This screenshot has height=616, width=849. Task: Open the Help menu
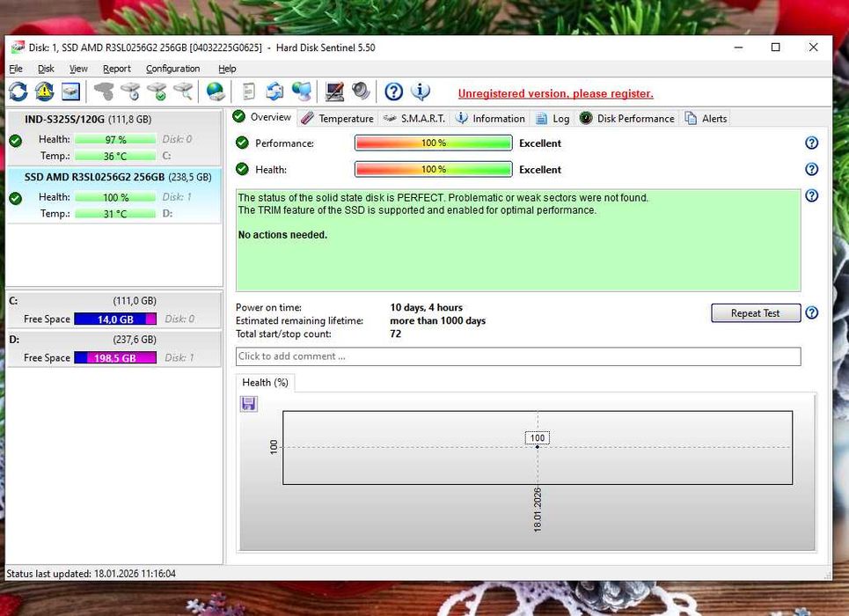(x=227, y=69)
